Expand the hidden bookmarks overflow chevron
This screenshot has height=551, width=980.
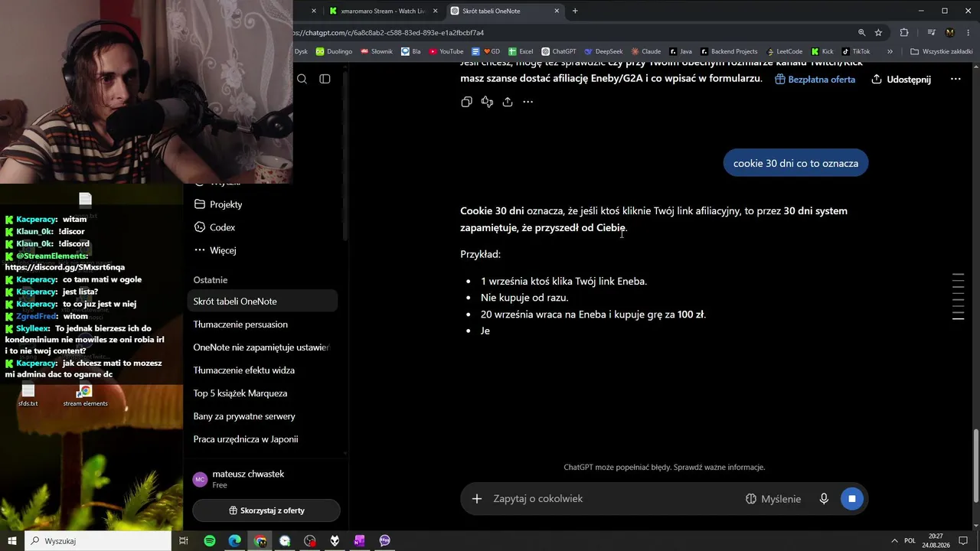click(x=890, y=52)
